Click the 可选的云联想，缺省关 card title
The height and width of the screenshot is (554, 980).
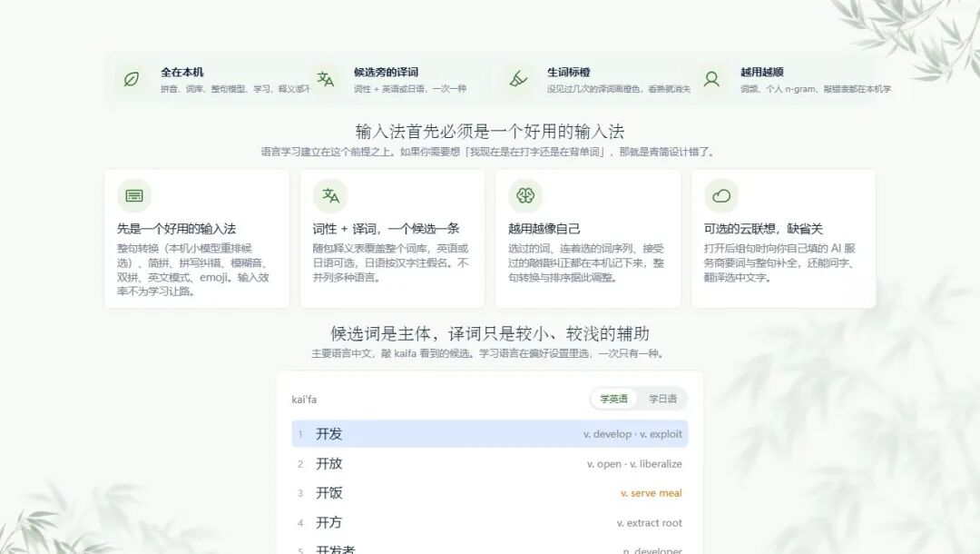(x=763, y=229)
